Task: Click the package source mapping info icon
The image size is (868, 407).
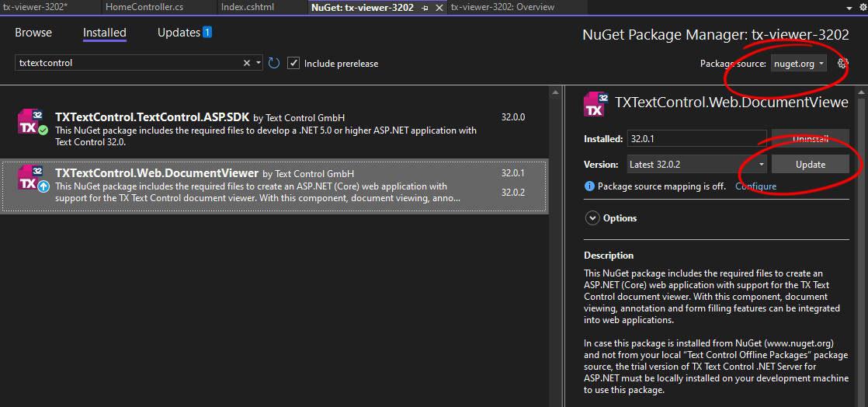Action: (x=589, y=186)
